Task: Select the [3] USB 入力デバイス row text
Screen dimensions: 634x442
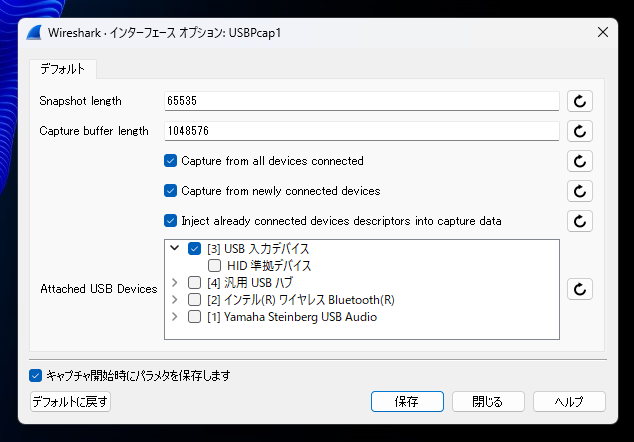Action: tap(258, 249)
